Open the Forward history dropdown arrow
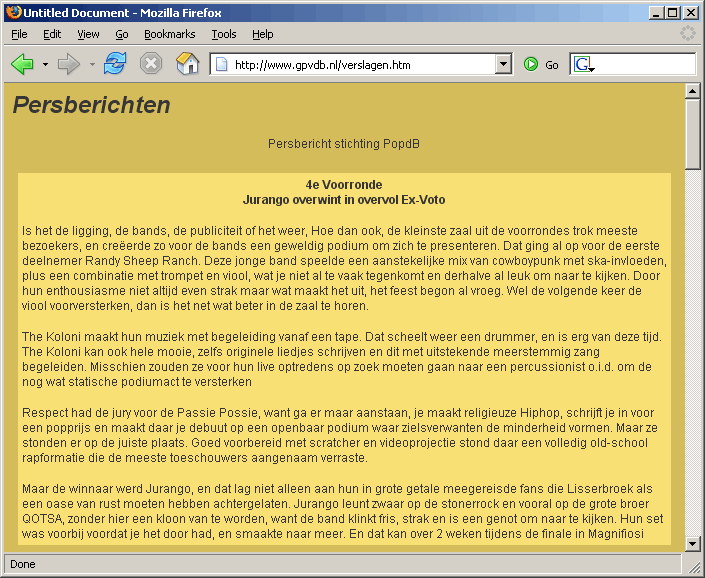Viewport: 705px width, 578px height. pos(92,65)
